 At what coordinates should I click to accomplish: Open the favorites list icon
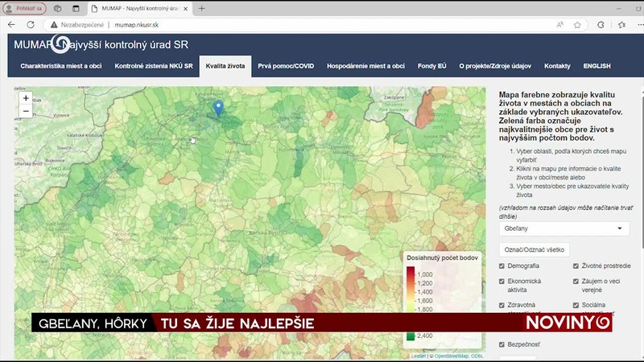[621, 25]
